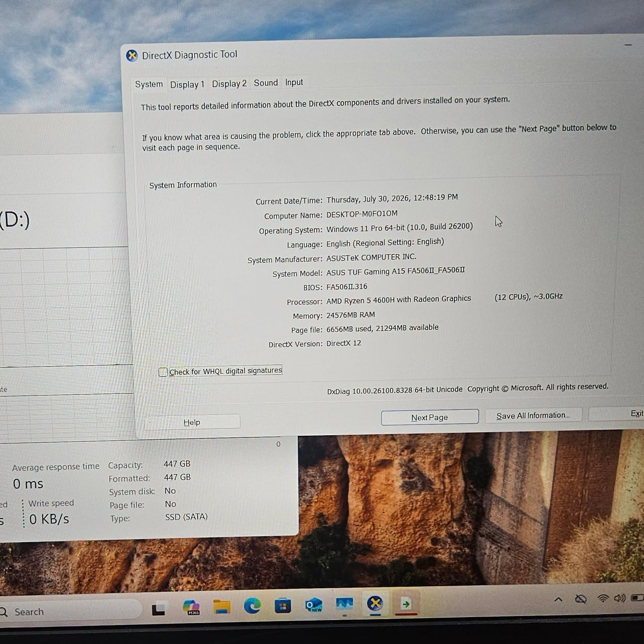This screenshot has width=644, height=644.
Task: Click the (D:) drive heading
Action: pyautogui.click(x=14, y=219)
